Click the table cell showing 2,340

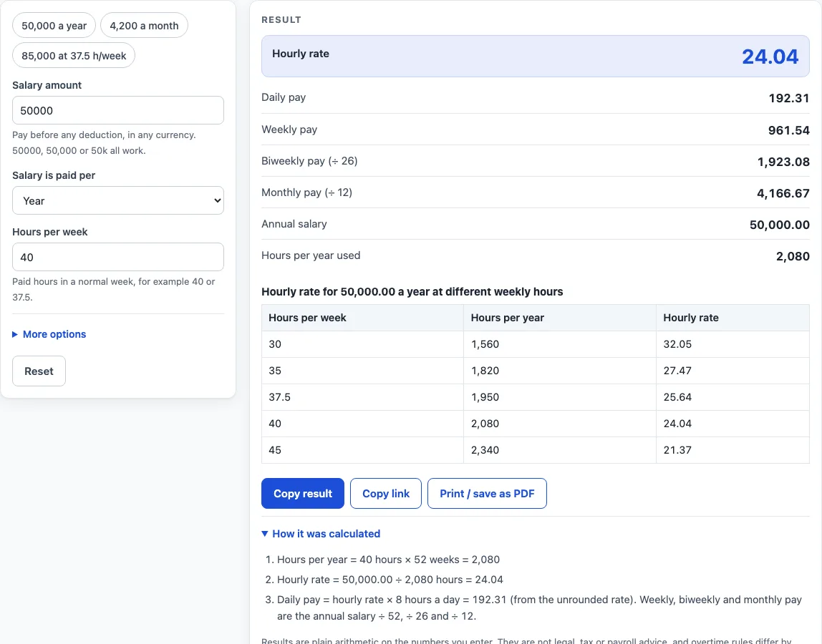[x=560, y=450]
